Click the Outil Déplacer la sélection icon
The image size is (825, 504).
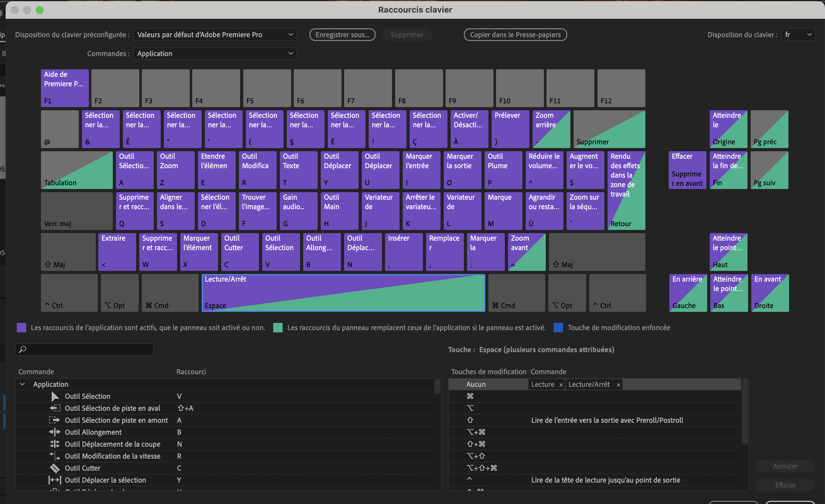55,480
